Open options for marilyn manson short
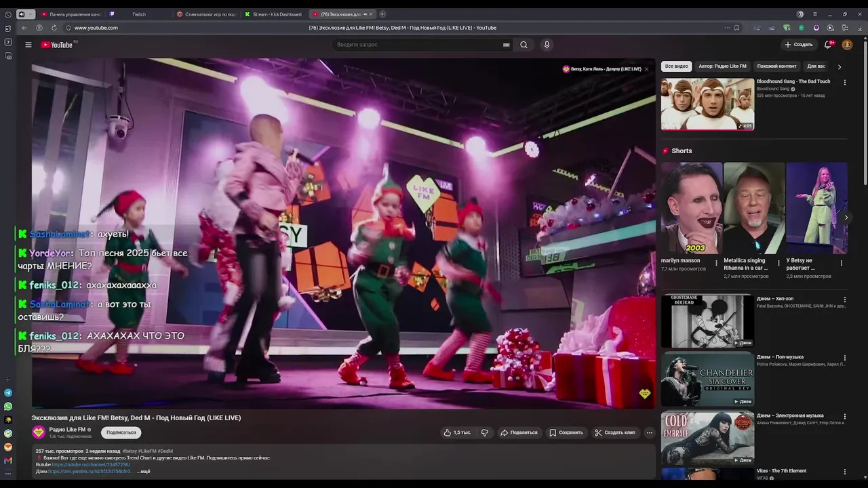Screen dimensions: 868x488 pos(716,263)
